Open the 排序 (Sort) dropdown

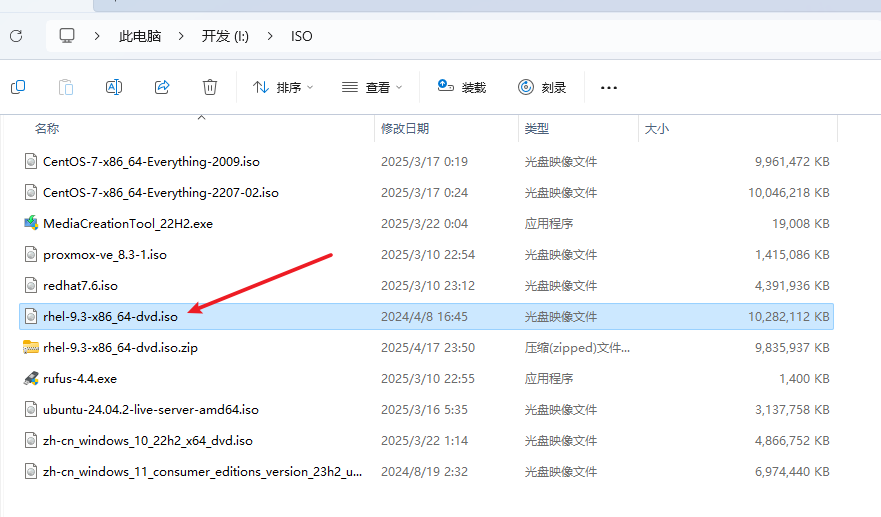coord(283,88)
